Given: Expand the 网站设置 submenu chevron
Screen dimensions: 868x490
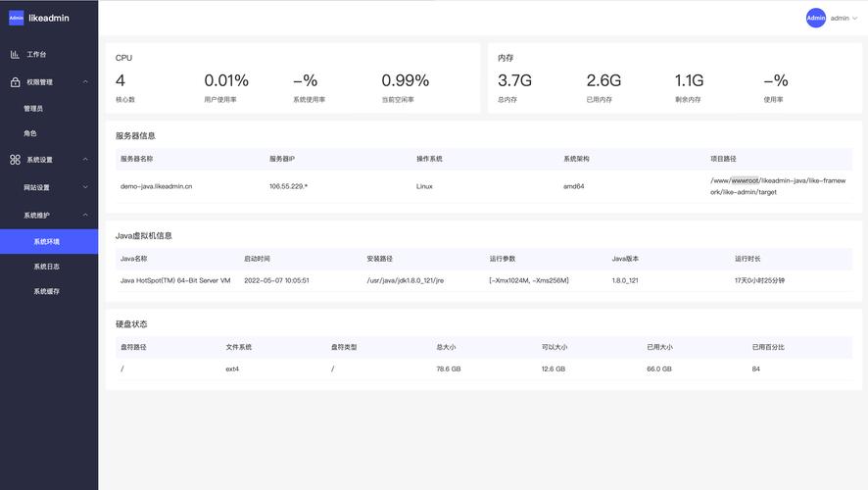Looking at the screenshot, I should (x=85, y=187).
